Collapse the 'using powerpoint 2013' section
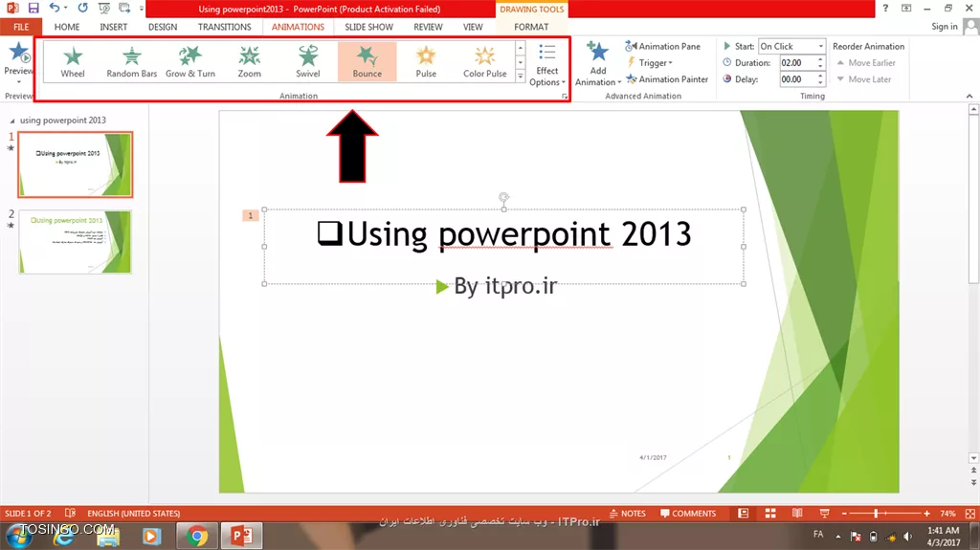Image resolution: width=980 pixels, height=550 pixels. (11, 121)
